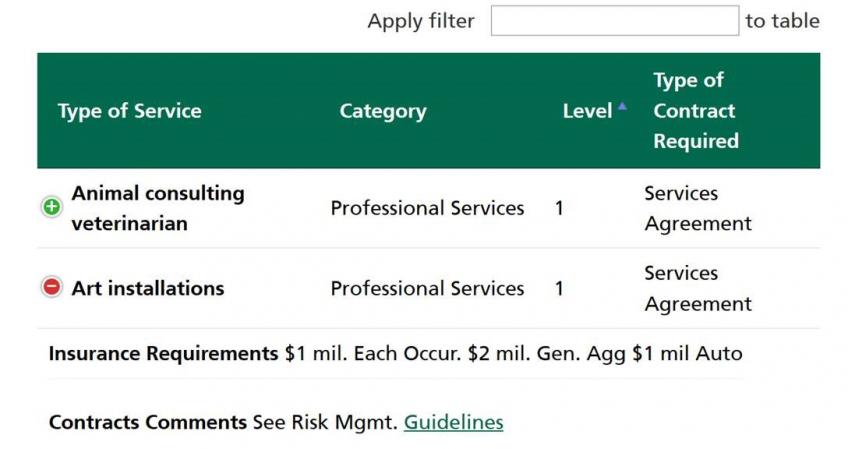Click the "Apply filter" label text

point(421,21)
